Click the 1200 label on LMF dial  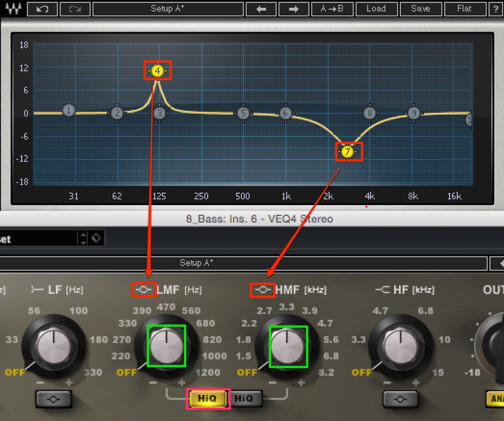coord(208,373)
